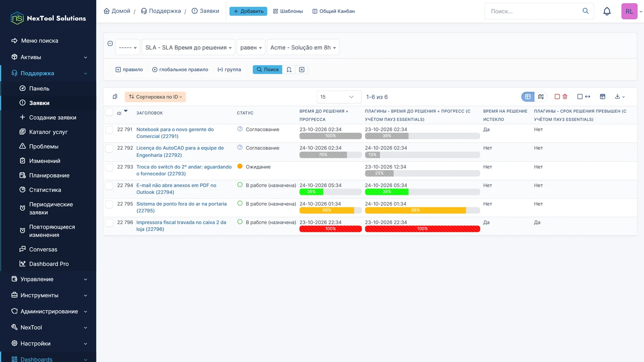Remove the SLA filter criterion minus icon
Image resolution: width=644 pixels, height=362 pixels.
point(110,43)
